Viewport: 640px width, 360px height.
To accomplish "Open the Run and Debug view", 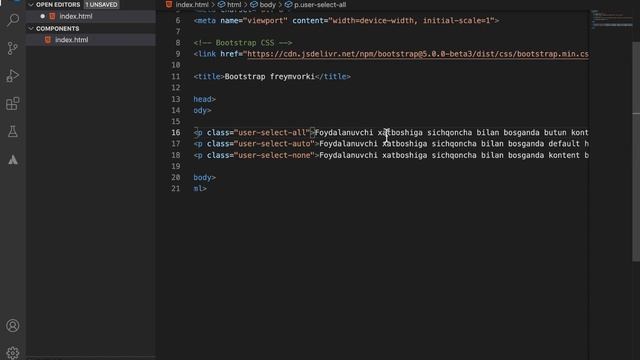I will tap(13, 76).
